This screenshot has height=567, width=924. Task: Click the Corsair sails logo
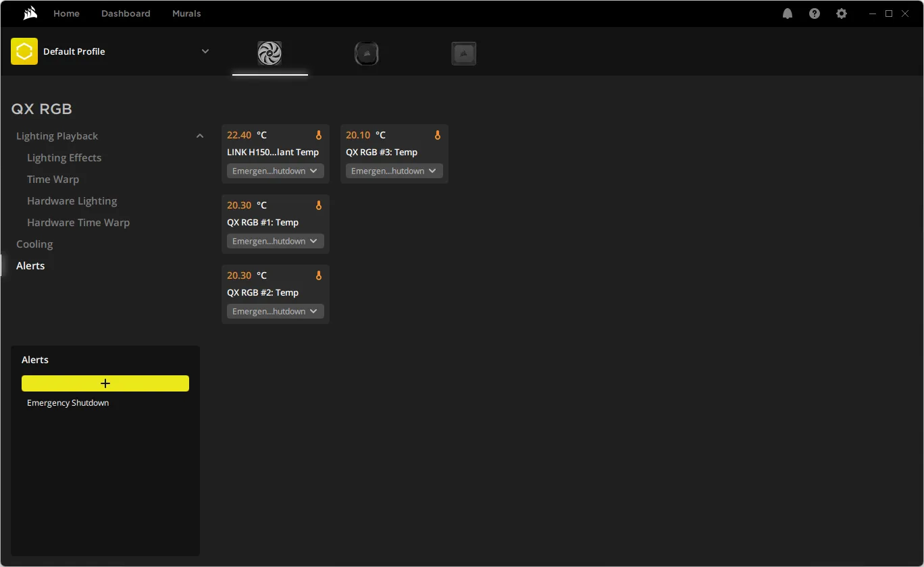tap(29, 13)
